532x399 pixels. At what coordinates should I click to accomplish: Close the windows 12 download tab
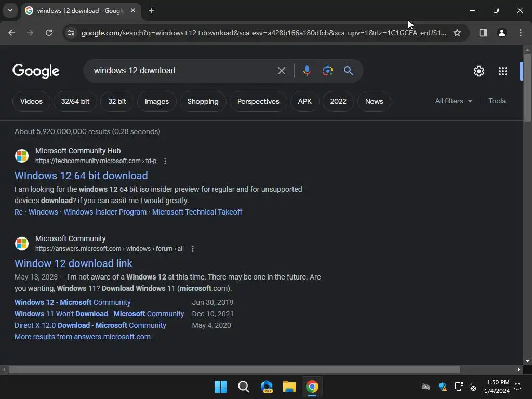coord(133,10)
